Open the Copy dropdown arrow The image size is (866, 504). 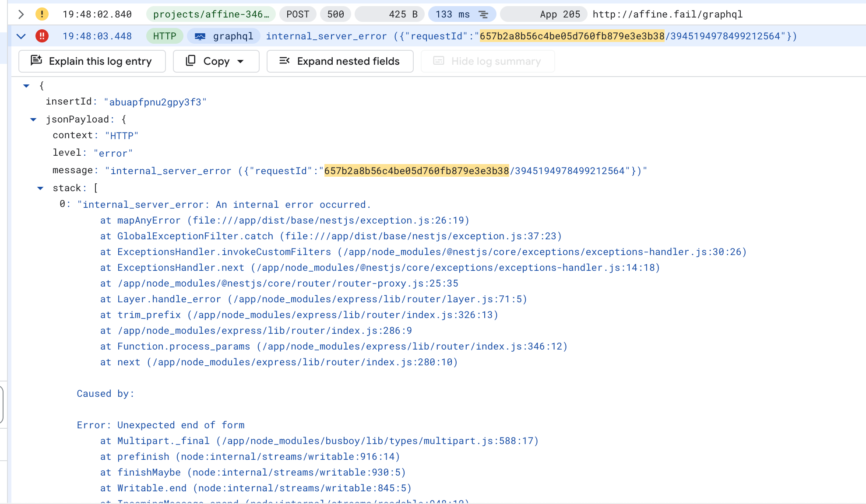(x=240, y=61)
